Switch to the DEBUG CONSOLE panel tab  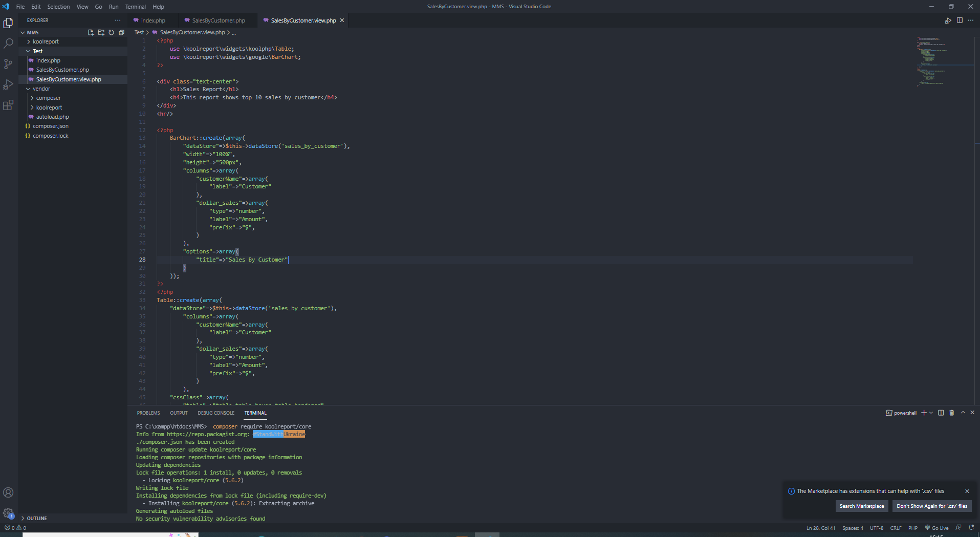coord(216,413)
